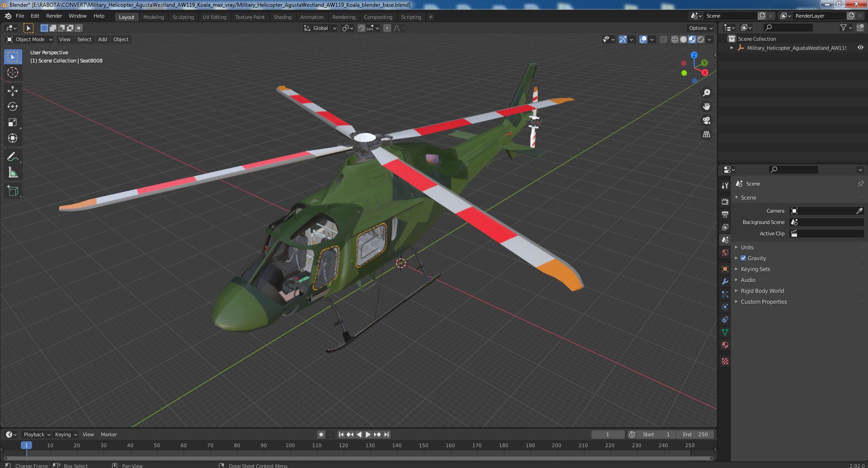Image resolution: width=868 pixels, height=468 pixels.
Task: Select the Measure tool
Action: 13,173
